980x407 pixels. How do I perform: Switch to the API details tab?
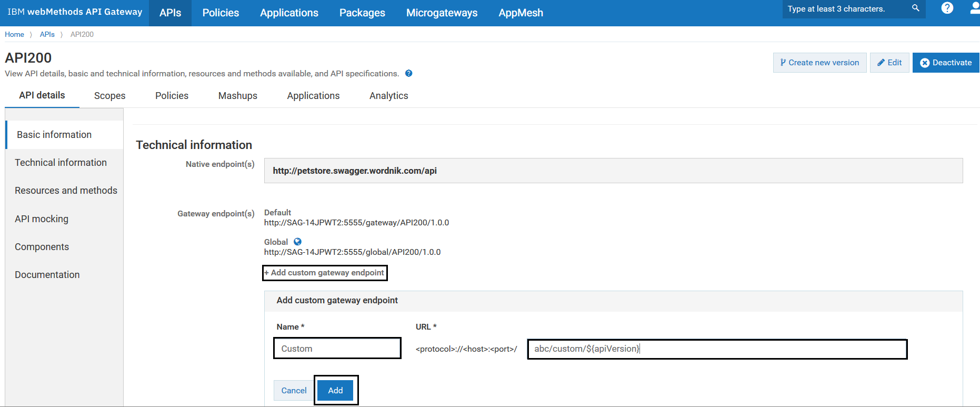pos(42,95)
